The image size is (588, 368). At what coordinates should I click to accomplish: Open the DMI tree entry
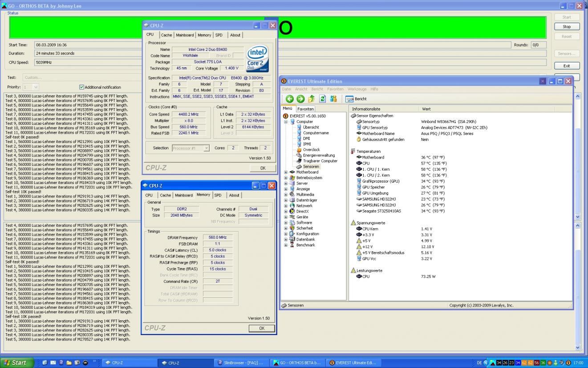tap(307, 138)
